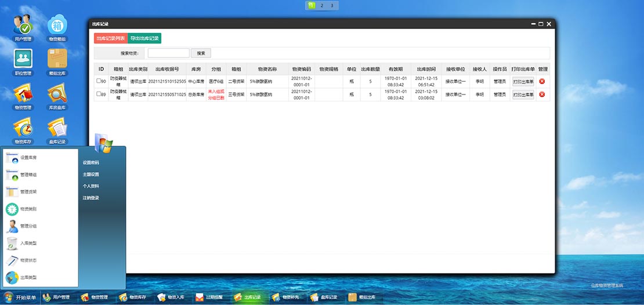The height and width of the screenshot is (305, 644).
Task: Open the 库房盘库 desktop icon
Action: point(57,96)
